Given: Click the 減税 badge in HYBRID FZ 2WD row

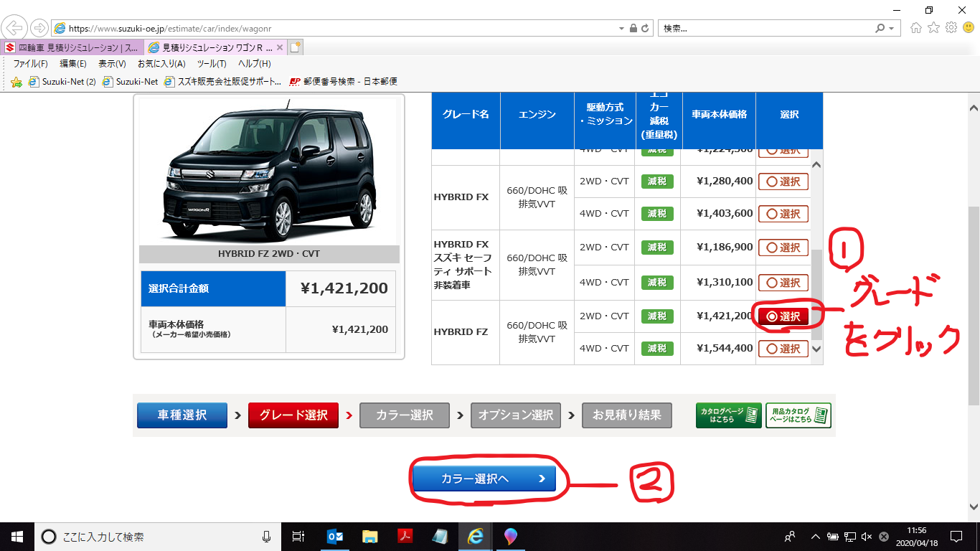Looking at the screenshot, I should pyautogui.click(x=657, y=316).
